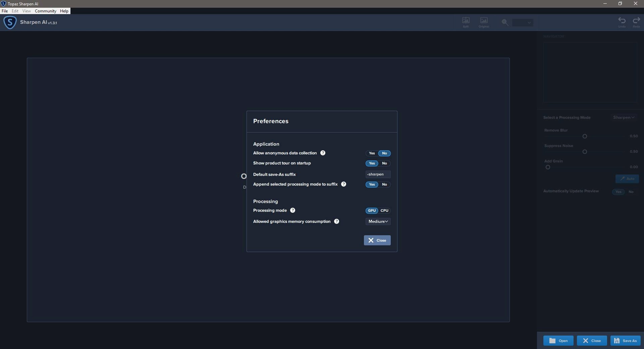The width and height of the screenshot is (644, 349).
Task: Click the Navigator preview panel
Action: (590, 72)
